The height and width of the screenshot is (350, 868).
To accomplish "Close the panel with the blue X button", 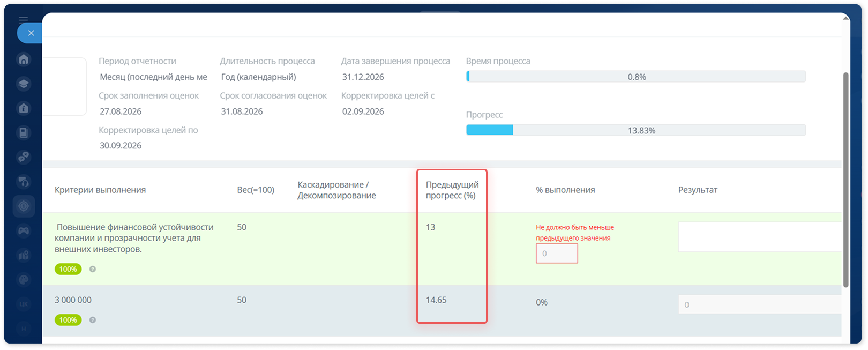I will coord(31,33).
